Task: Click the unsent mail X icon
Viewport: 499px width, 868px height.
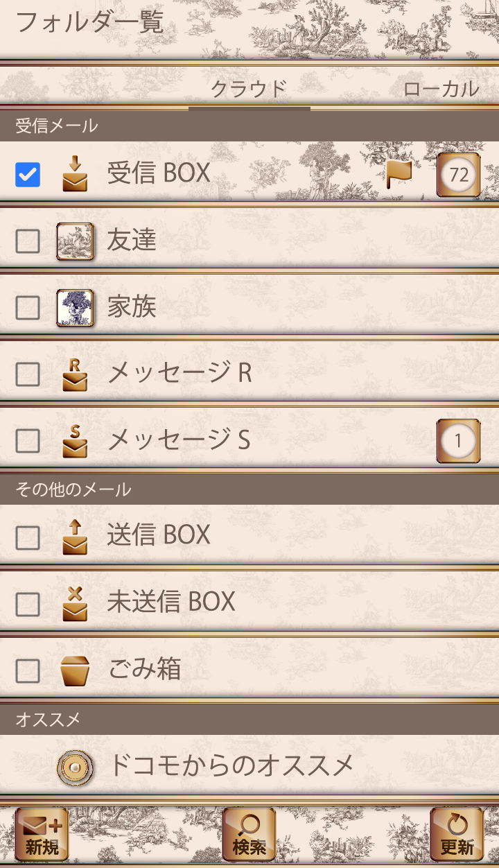Action: [75, 603]
